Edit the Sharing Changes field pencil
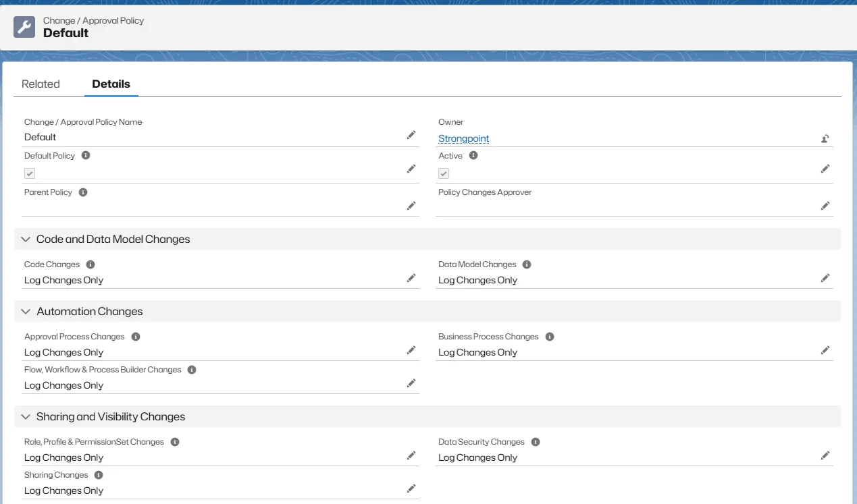This screenshot has height=504, width=857. [411, 488]
